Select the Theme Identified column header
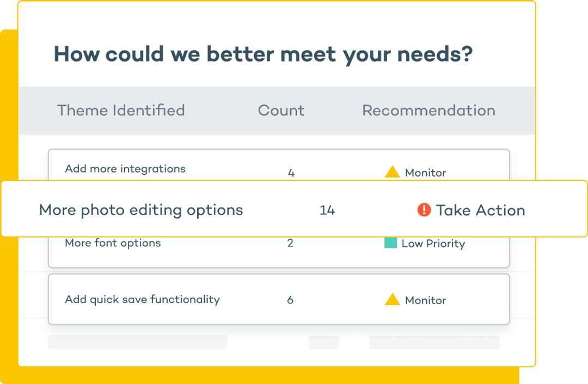This screenshot has width=588, height=384. point(121,110)
